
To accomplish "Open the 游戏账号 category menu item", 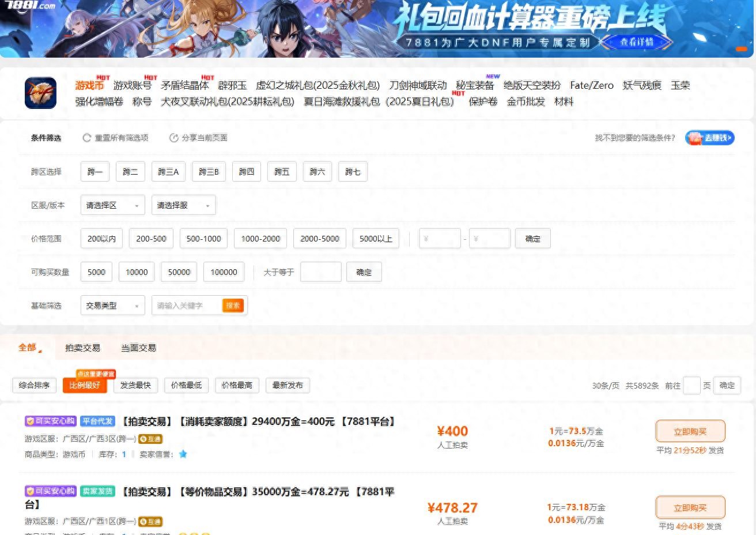I will pos(131,85).
